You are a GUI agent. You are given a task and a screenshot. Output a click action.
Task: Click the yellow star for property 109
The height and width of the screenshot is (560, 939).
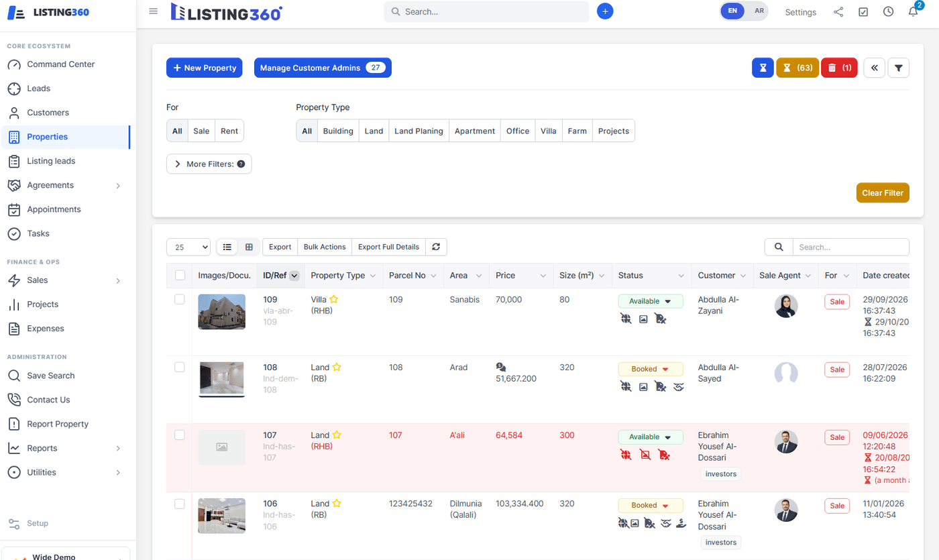tap(333, 300)
